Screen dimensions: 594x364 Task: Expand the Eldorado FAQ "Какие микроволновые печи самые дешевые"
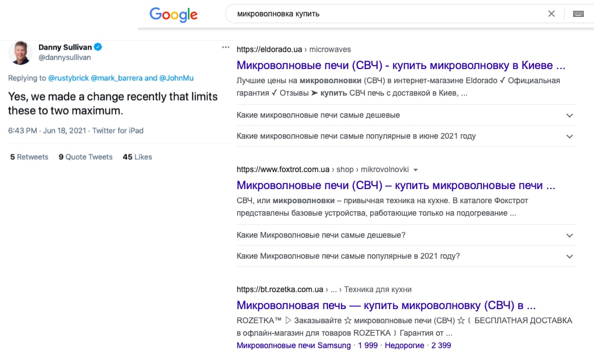pos(406,115)
